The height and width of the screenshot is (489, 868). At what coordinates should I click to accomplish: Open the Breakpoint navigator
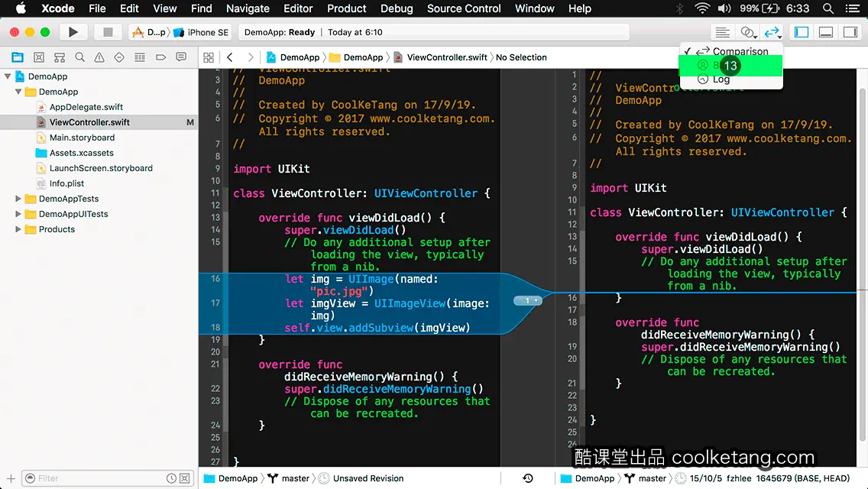click(x=160, y=57)
